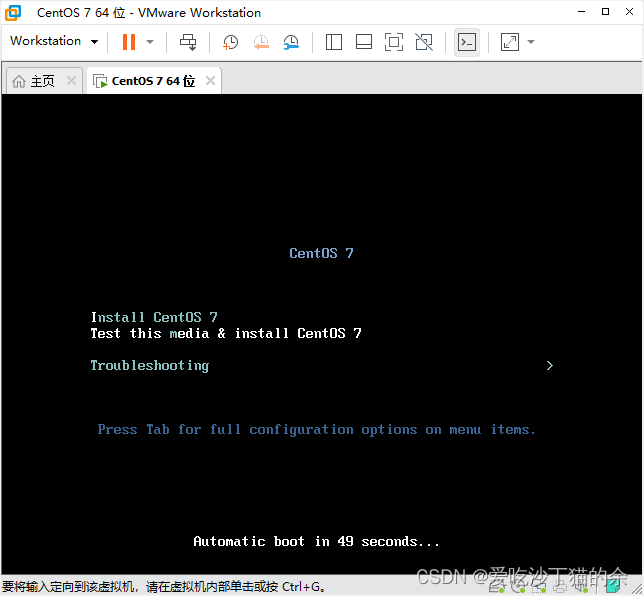Image resolution: width=644 pixels, height=596 pixels.
Task: Send Ctrl+Alt+Del to the virtual machine
Action: [189, 42]
